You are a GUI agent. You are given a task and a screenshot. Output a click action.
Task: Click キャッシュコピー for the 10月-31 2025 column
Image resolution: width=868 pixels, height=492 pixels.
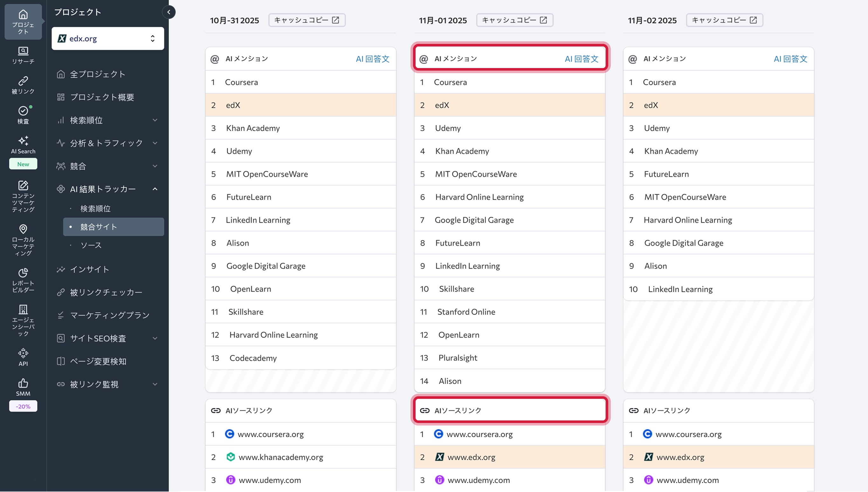[x=307, y=20]
